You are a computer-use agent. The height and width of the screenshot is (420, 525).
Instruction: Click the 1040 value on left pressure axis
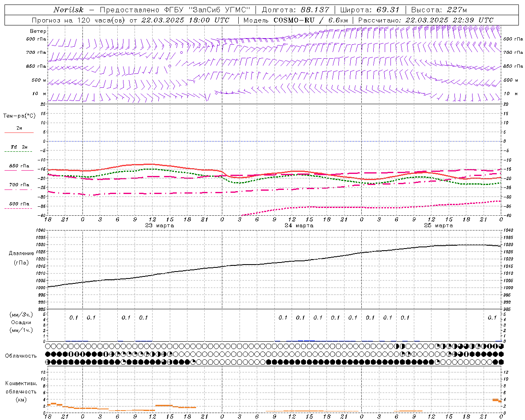(40, 231)
